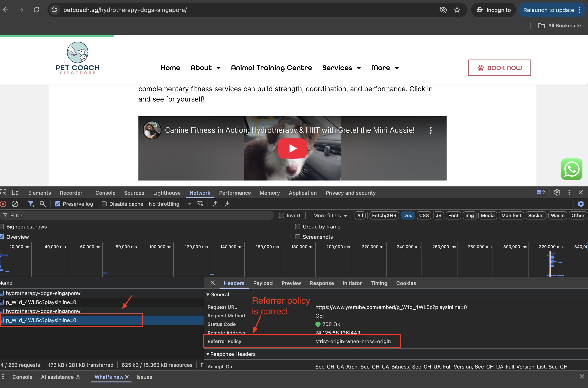Open the network request search
This screenshot has height=388, width=588.
tap(43, 204)
